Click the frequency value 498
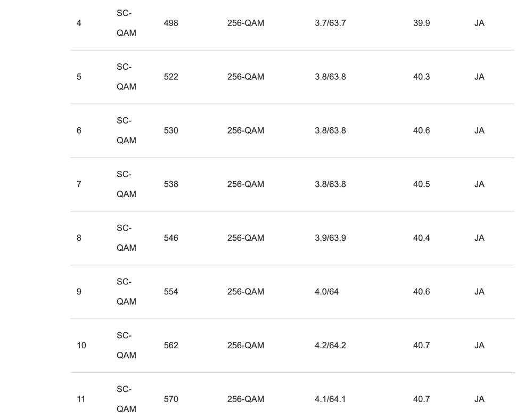The image size is (532, 418). (x=171, y=23)
